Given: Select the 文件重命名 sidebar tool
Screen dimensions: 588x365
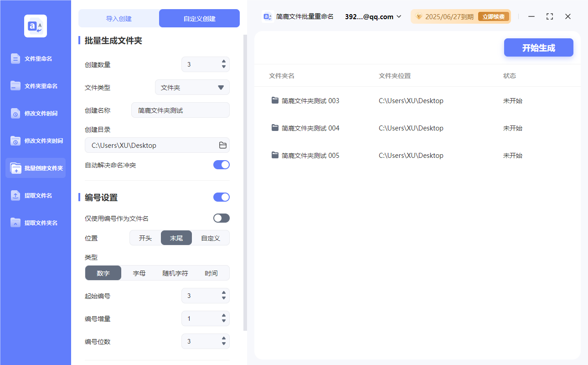Looking at the screenshot, I should click(x=36, y=58).
